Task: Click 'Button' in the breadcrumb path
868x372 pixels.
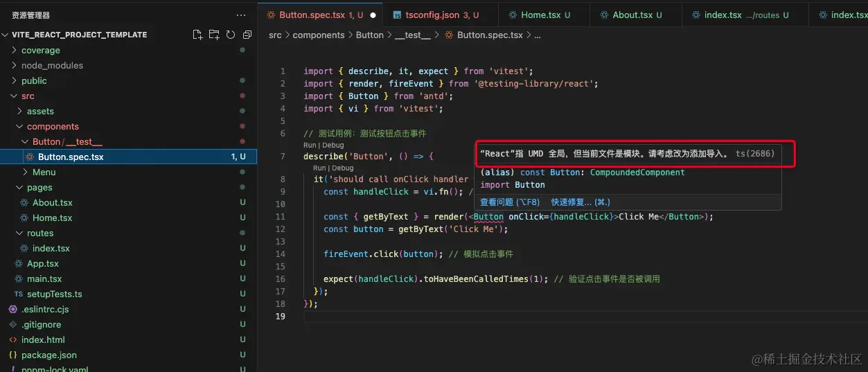Action: 370,35
